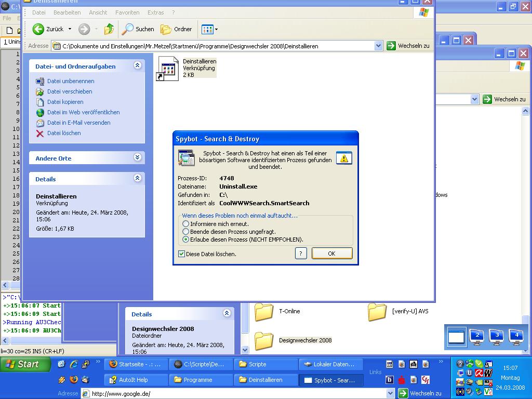
Task: Collapse the Datei- und Ordneraufgaben panel
Action: (x=137, y=65)
